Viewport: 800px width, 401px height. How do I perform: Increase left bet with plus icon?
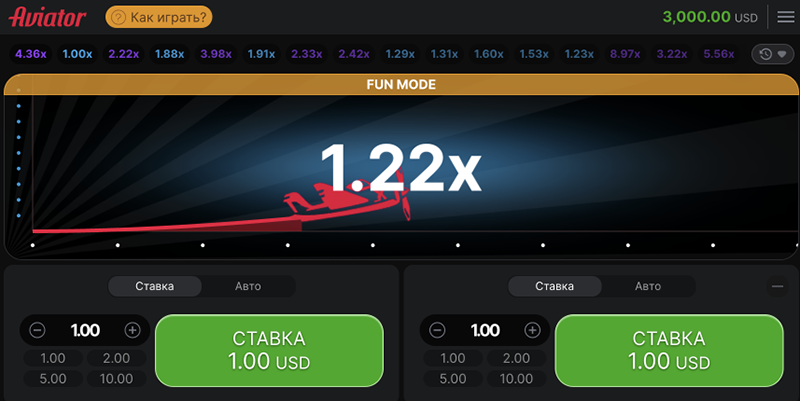[133, 330]
